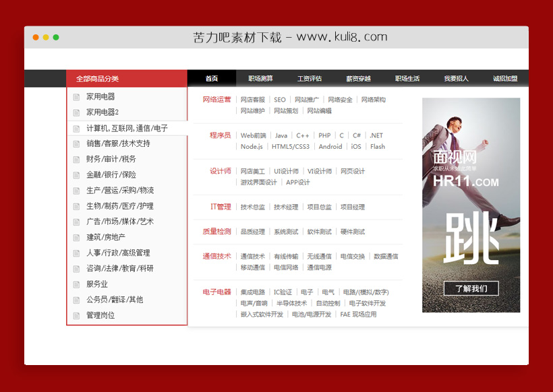Select the UI设计师 link

point(286,171)
